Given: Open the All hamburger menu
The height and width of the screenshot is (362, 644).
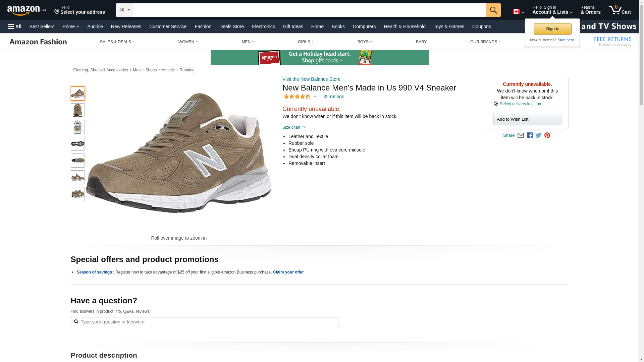Looking at the screenshot, I should (15, 26).
